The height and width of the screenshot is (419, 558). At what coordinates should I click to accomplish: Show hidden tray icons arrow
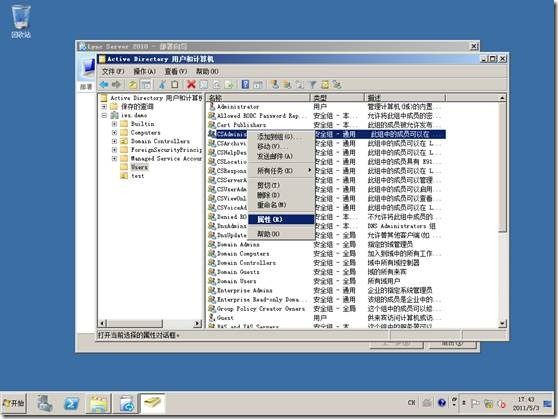point(464,403)
